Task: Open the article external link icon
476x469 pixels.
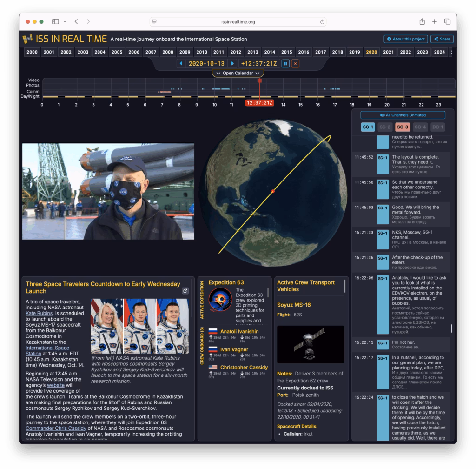Action: (x=185, y=291)
